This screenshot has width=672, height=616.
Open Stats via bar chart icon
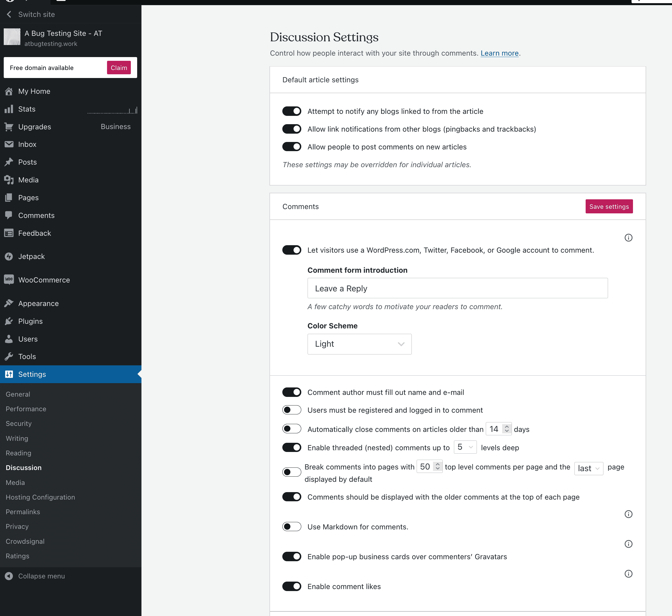pos(9,109)
